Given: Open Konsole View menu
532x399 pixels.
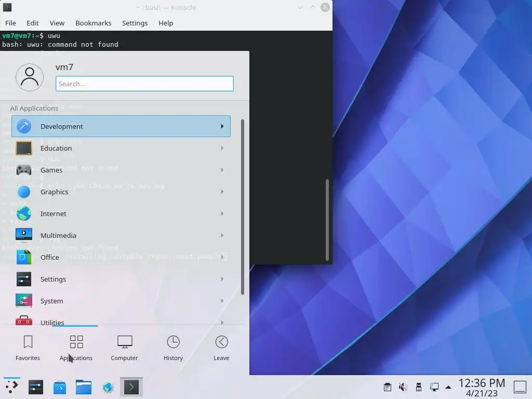Looking at the screenshot, I should click(x=57, y=23).
